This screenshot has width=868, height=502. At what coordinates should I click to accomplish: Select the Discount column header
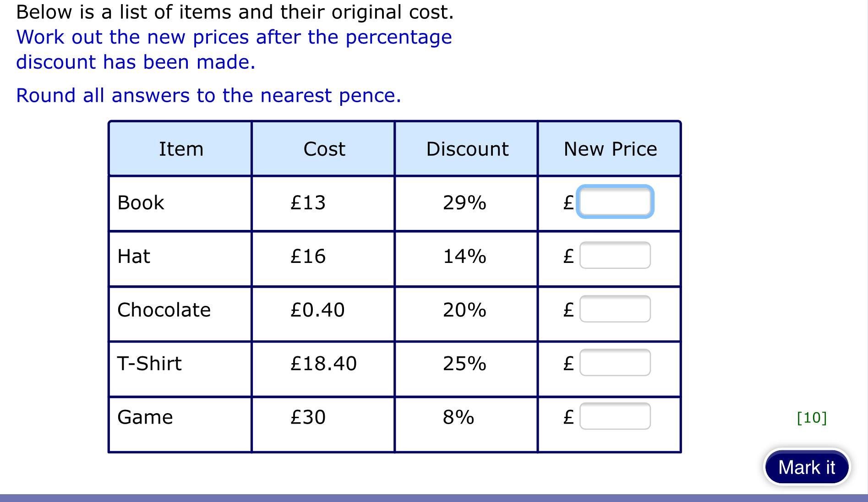click(x=467, y=149)
